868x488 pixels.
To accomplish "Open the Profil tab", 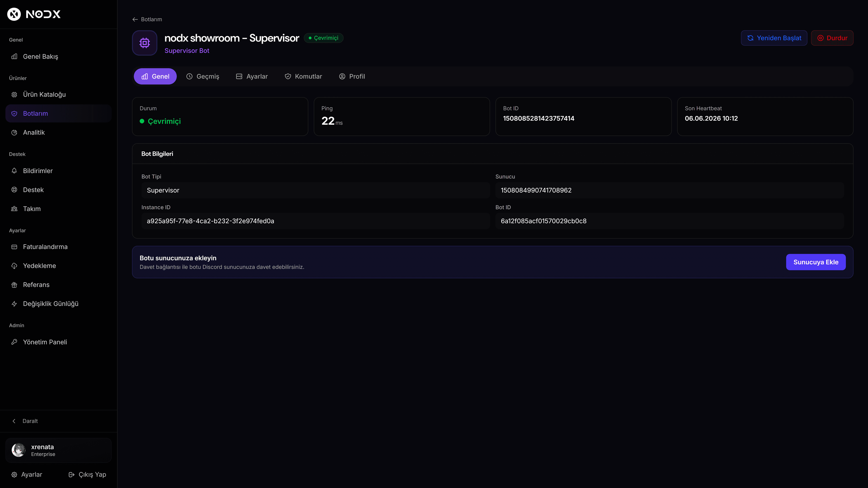I will [352, 76].
